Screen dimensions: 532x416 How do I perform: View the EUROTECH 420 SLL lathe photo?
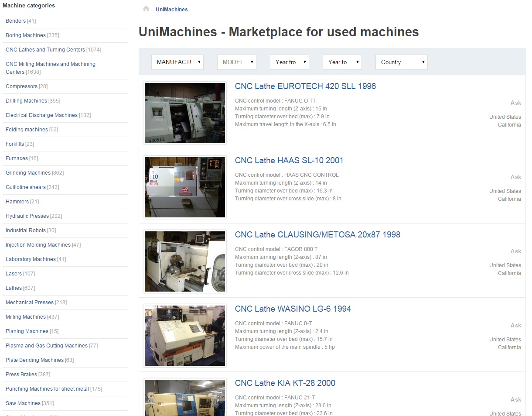[185, 113]
